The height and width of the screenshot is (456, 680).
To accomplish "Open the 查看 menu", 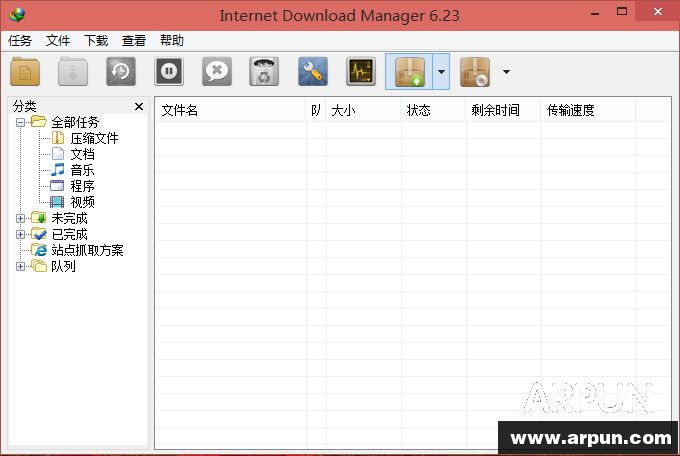I will [134, 41].
